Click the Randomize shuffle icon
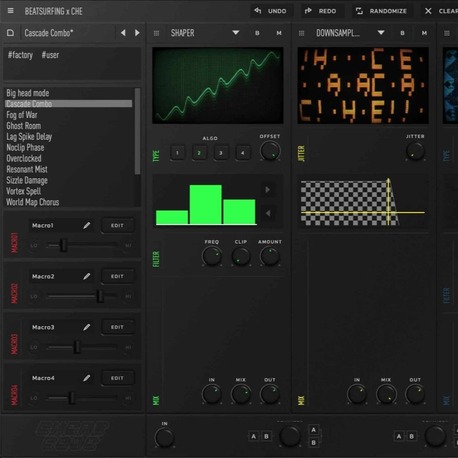Image resolution: width=458 pixels, height=458 pixels. tap(359, 11)
